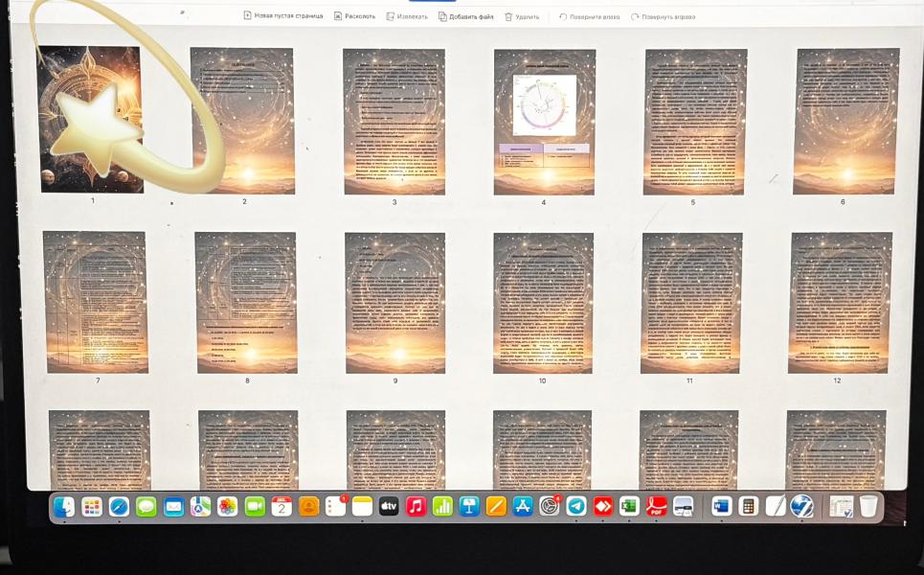Select the page 12 thumbnail
Image resolution: width=924 pixels, height=575 pixels.
click(841, 302)
